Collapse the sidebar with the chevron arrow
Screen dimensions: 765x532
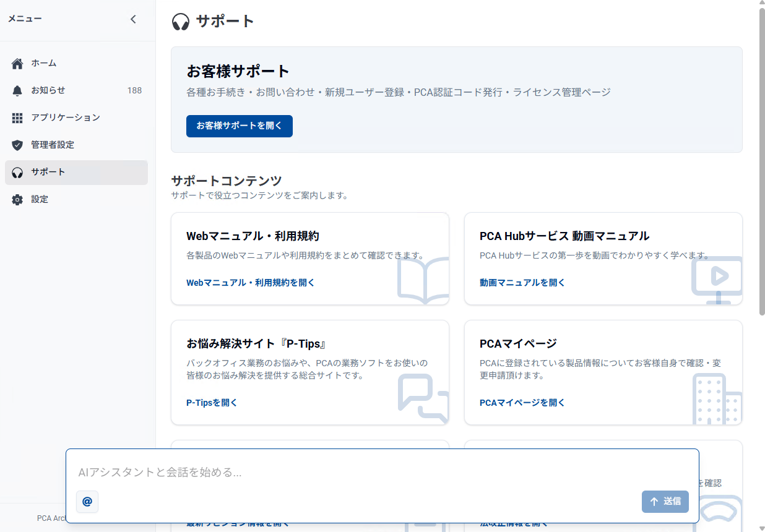pyautogui.click(x=133, y=19)
